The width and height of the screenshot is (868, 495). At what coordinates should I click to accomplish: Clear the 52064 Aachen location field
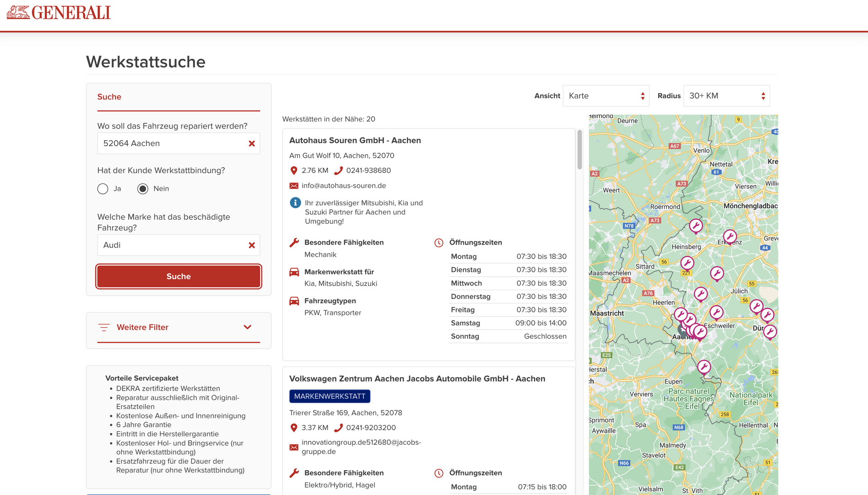click(252, 143)
